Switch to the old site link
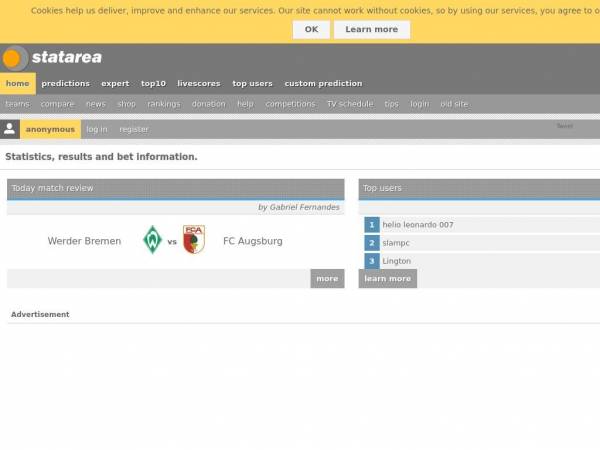The image size is (600, 450). pyautogui.click(x=454, y=104)
